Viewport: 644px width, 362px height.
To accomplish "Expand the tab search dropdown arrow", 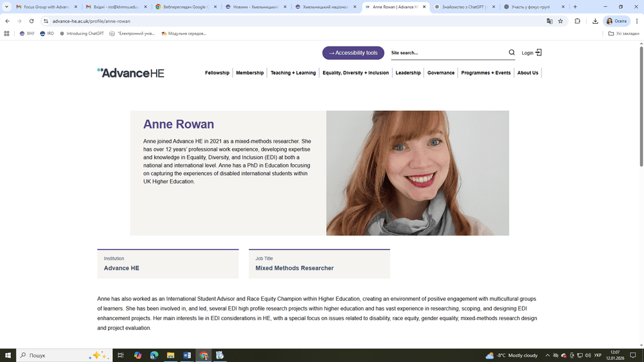I will 6,7.
